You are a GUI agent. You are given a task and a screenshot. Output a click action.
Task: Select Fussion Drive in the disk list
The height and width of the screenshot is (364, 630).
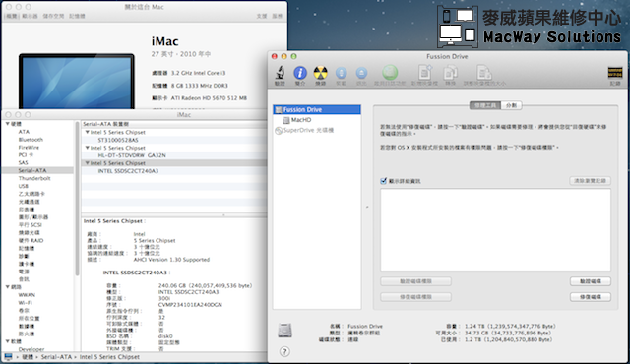(x=317, y=109)
